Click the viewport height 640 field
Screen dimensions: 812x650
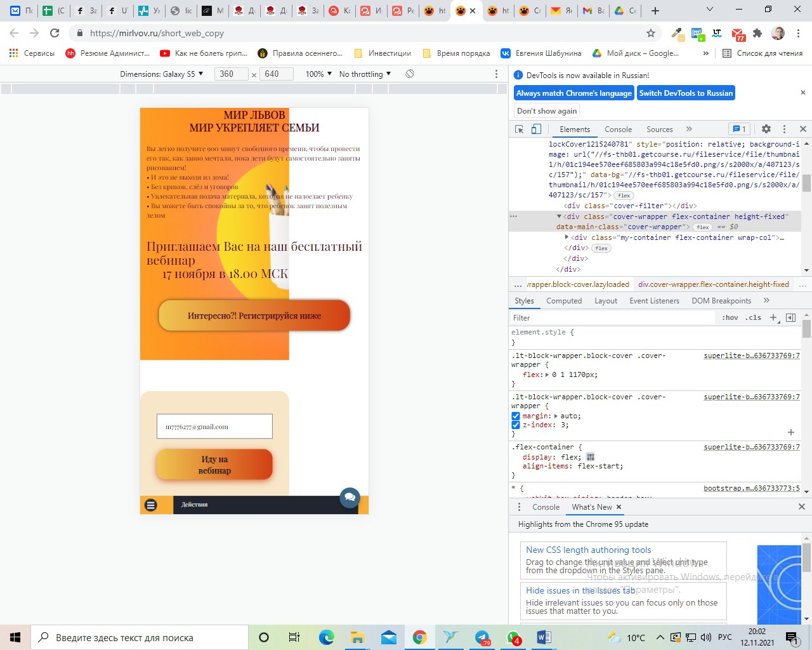277,74
